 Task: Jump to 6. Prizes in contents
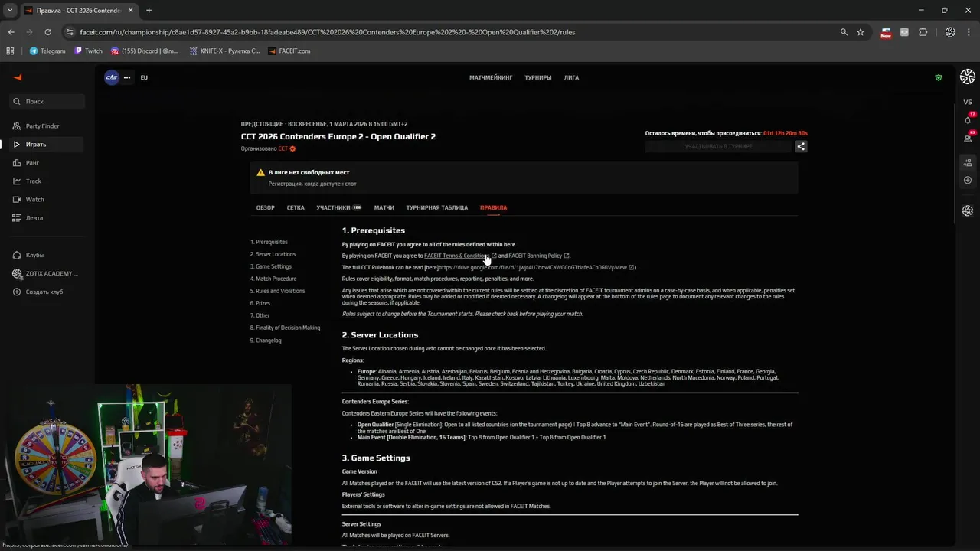click(x=260, y=303)
